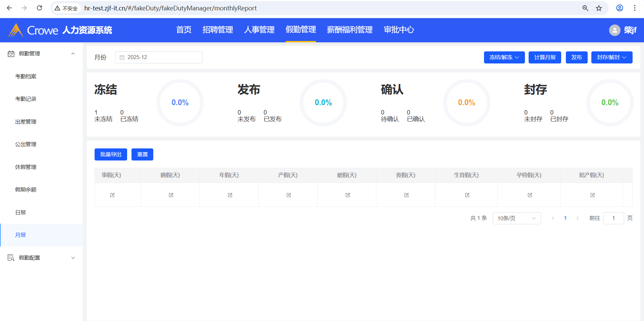Viewport: 644px width, 321px height.
Task: Click the Crowe logo in header
Action: [x=33, y=30]
